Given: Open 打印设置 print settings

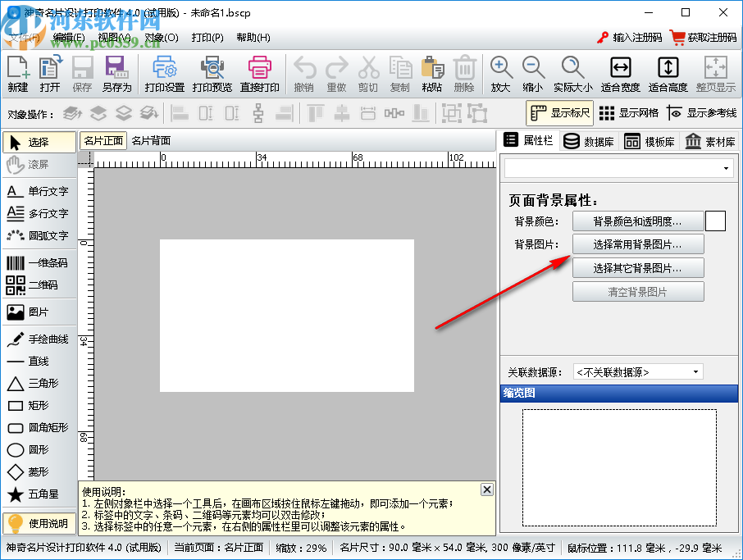Looking at the screenshot, I should pos(164,74).
